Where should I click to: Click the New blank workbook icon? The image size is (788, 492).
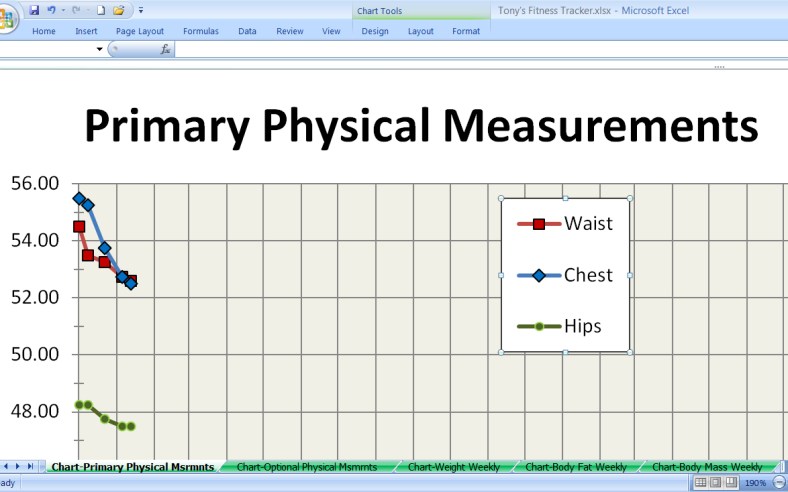101,10
